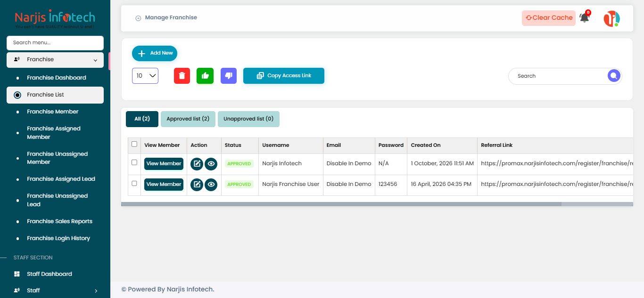Image resolution: width=644 pixels, height=298 pixels.
Task: Open the notification bell icon
Action: pyautogui.click(x=585, y=18)
